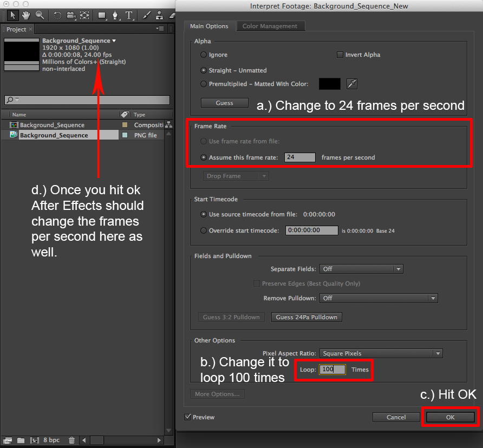
Task: Create a new folder in Project panel
Action: click(x=20, y=440)
